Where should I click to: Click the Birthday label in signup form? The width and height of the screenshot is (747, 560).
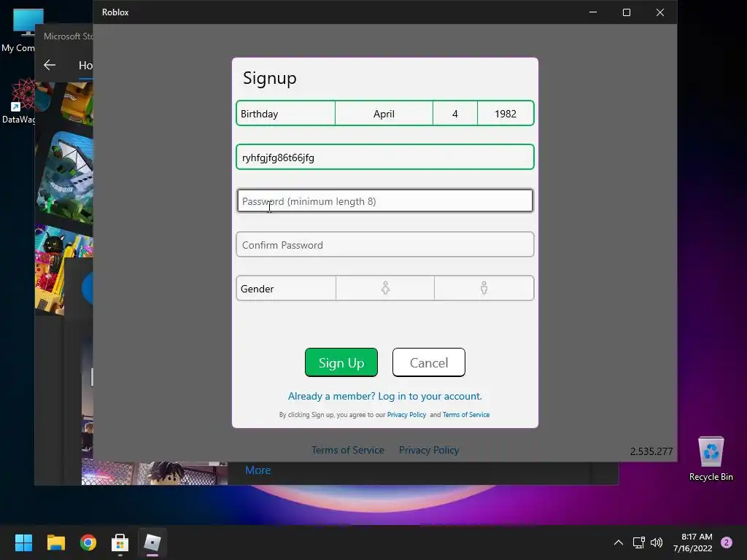coord(259,114)
